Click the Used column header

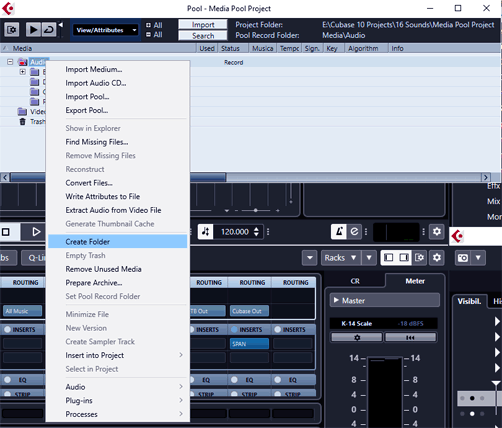click(x=207, y=48)
